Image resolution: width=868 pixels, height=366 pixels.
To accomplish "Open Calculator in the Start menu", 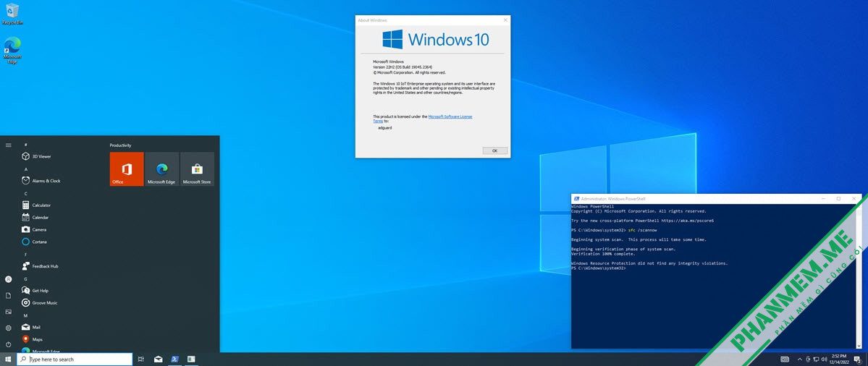I will coord(36,205).
